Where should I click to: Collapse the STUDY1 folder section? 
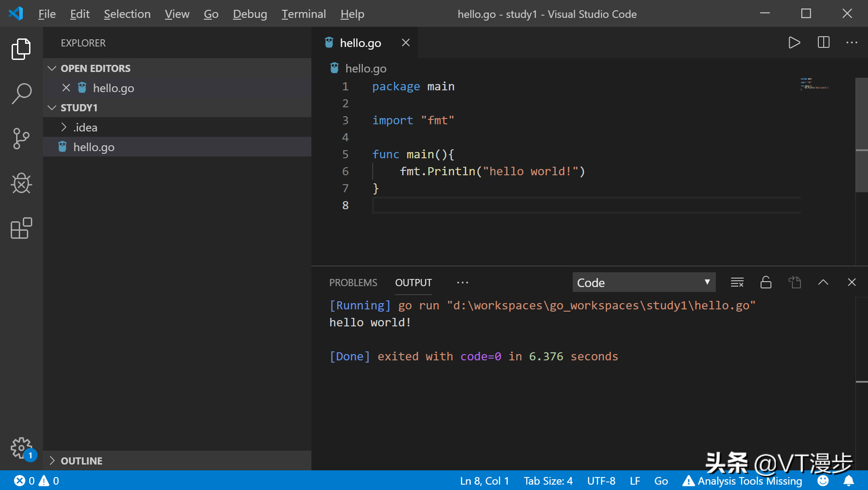(177, 108)
